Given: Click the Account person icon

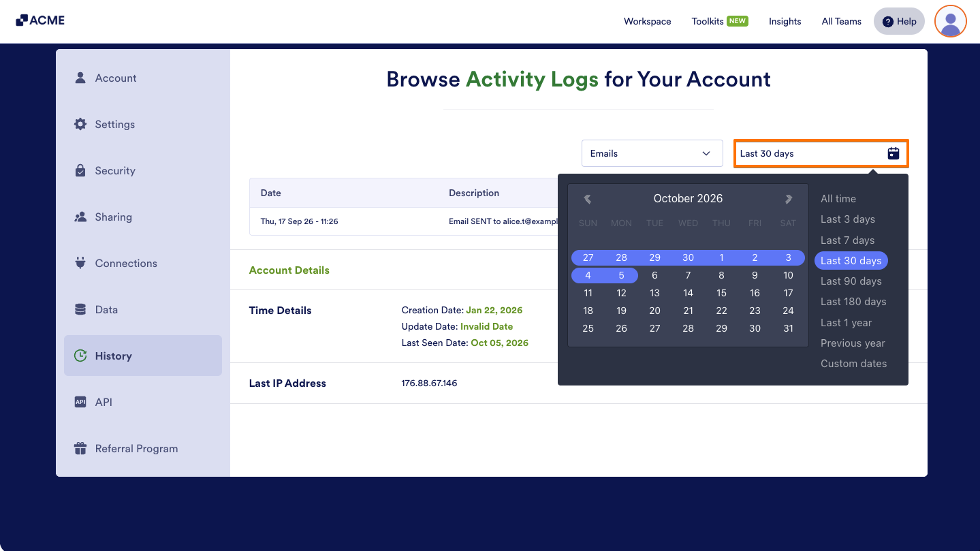Looking at the screenshot, I should coord(80,78).
